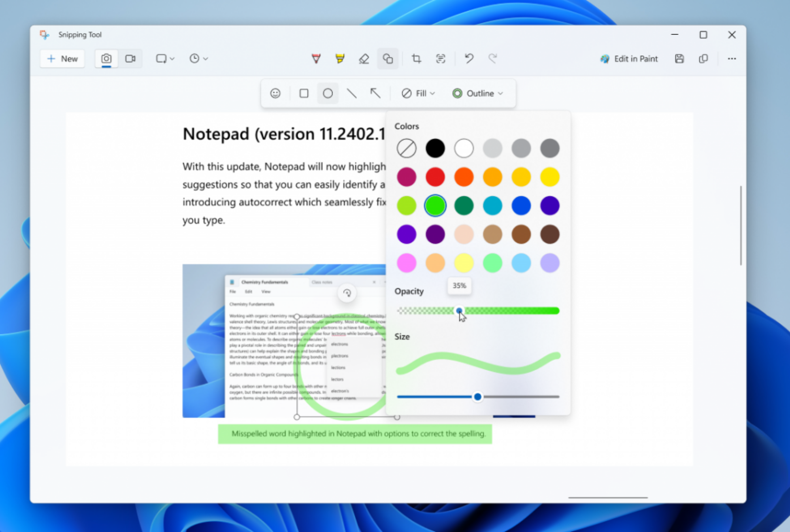
Task: Toggle the Fill color option
Action: click(x=415, y=93)
